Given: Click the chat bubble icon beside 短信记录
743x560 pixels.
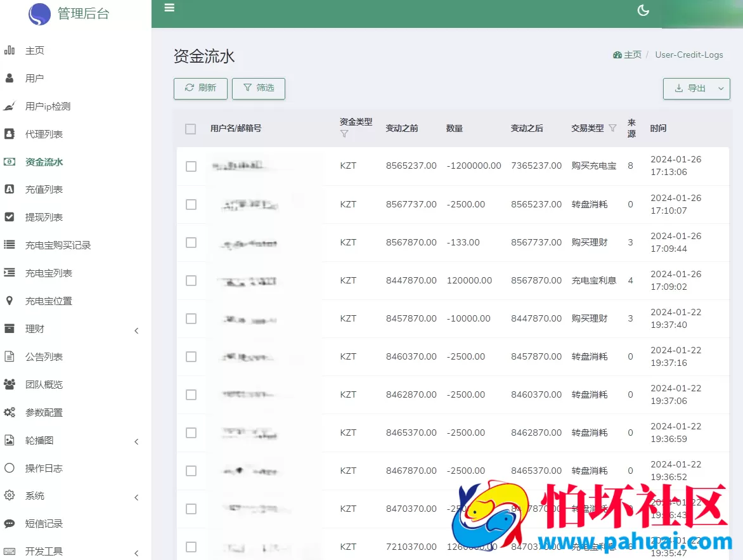Looking at the screenshot, I should (x=10, y=523).
